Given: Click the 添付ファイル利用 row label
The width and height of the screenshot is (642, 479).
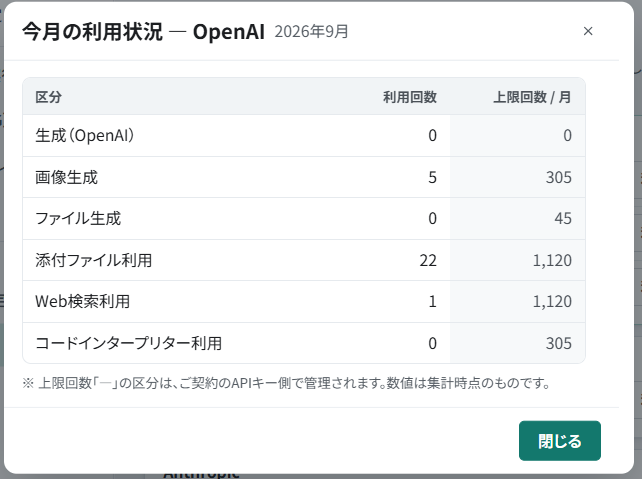Looking at the screenshot, I should pos(94,260).
